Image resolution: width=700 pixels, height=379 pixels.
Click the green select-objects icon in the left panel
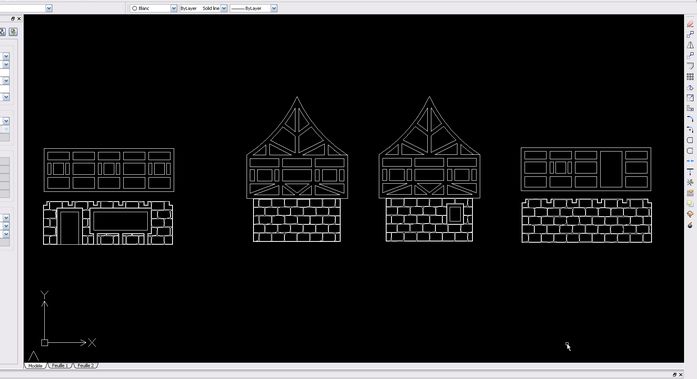(13, 31)
